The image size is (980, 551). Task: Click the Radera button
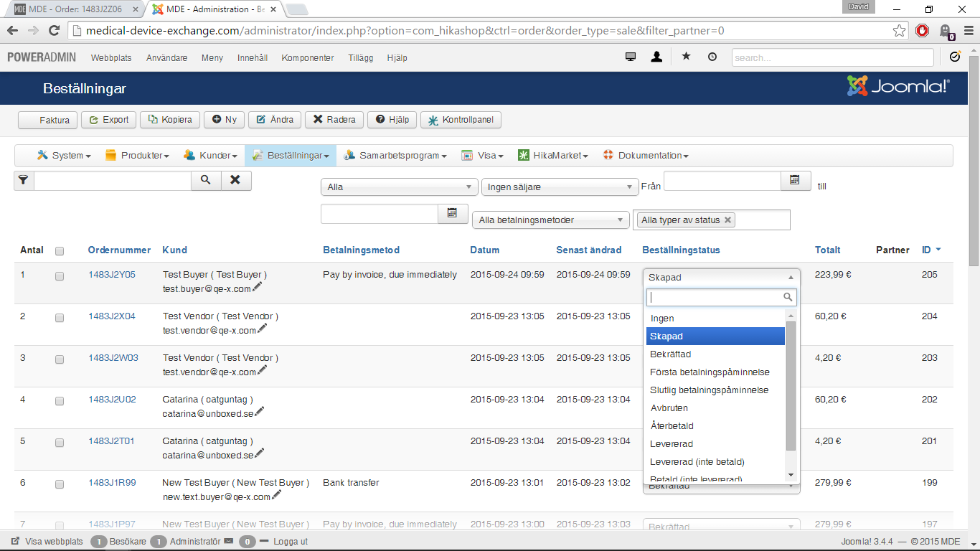(334, 120)
